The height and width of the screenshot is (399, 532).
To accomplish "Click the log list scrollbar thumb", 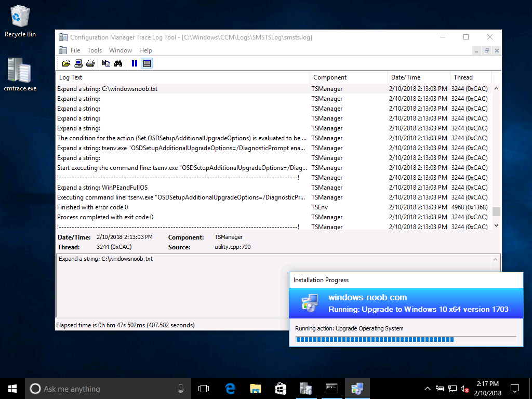I will coord(496,211).
